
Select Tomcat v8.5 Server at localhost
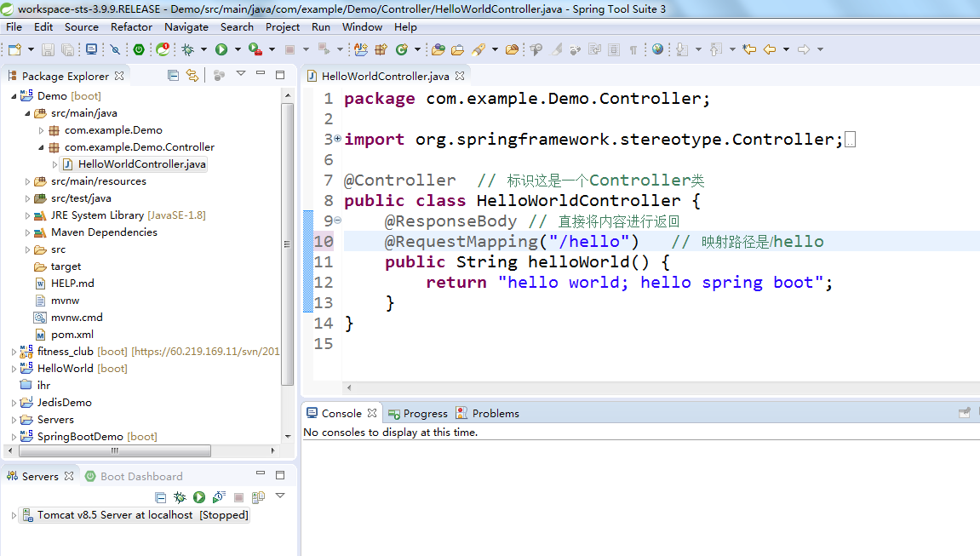point(135,515)
